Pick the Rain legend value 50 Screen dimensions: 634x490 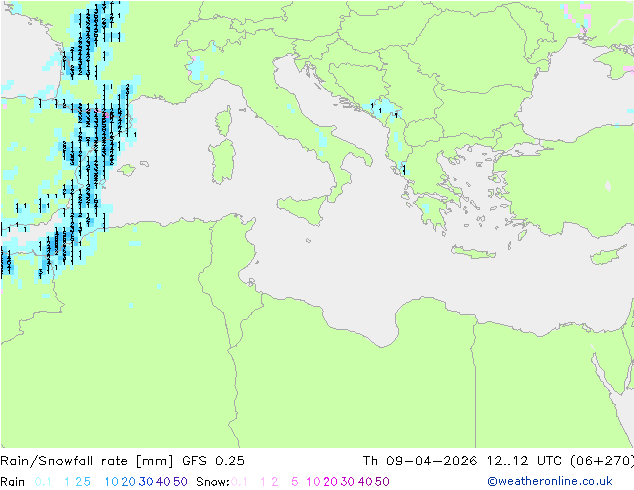[x=180, y=482]
